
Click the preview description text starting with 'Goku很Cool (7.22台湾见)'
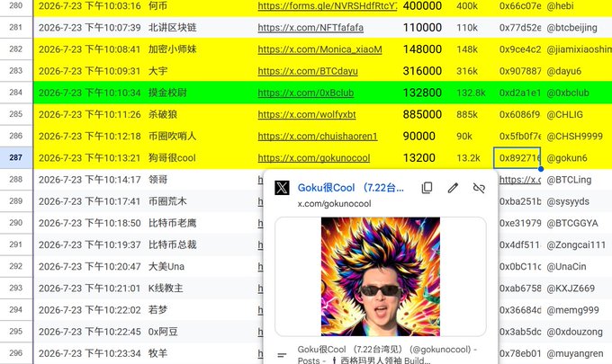point(387,355)
